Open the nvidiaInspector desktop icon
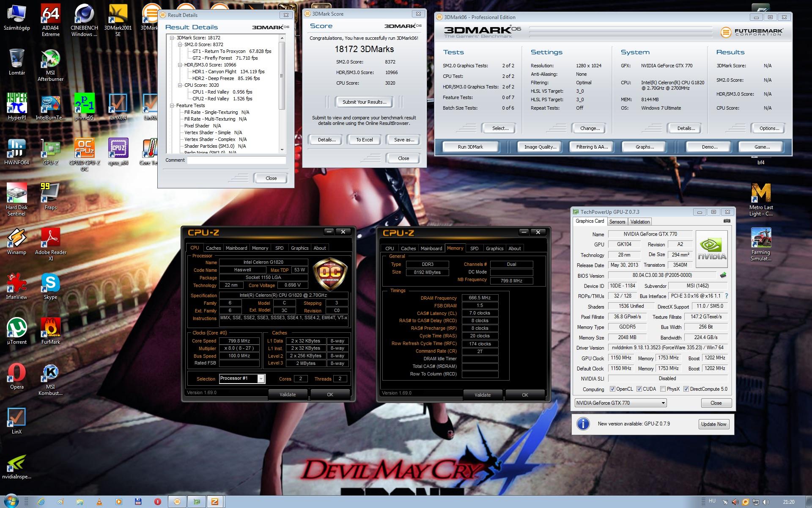The width and height of the screenshot is (812, 508). click(x=16, y=467)
